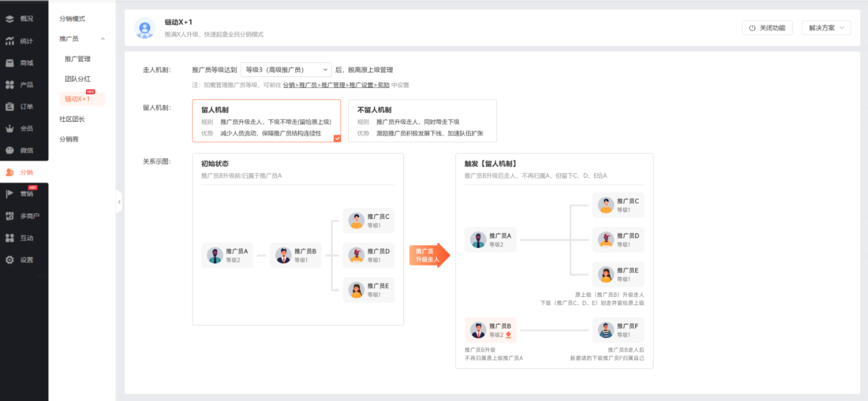Expand the 解决方案 dropdown
This screenshot has width=868, height=401.
tap(826, 28)
